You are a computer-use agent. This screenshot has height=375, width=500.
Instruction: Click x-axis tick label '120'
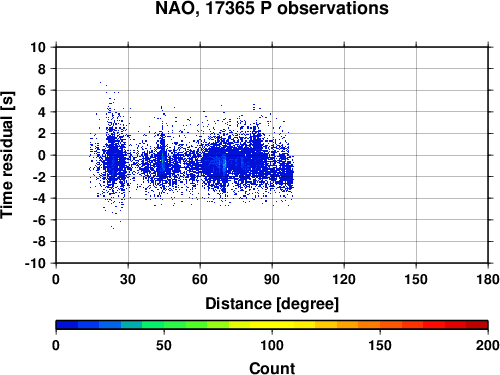coord(344,279)
